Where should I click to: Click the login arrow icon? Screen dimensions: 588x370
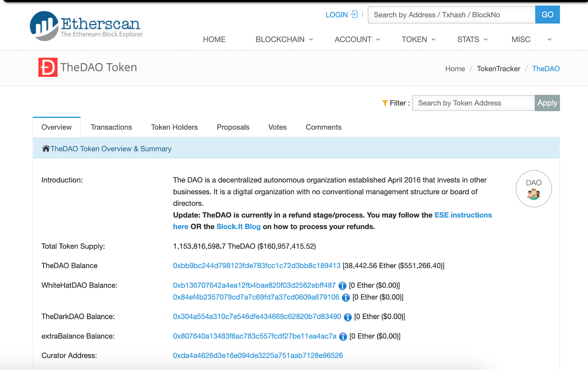click(354, 15)
